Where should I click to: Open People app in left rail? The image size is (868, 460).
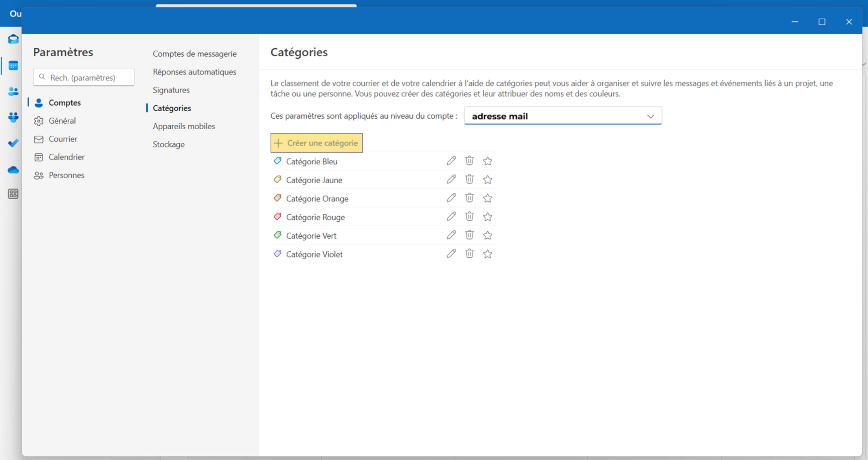coord(13,91)
